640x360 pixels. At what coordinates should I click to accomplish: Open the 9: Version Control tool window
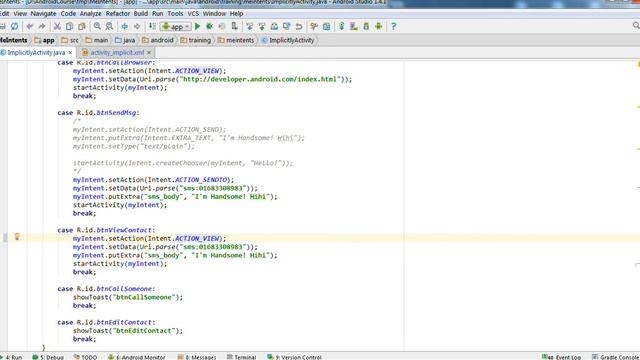point(294,357)
